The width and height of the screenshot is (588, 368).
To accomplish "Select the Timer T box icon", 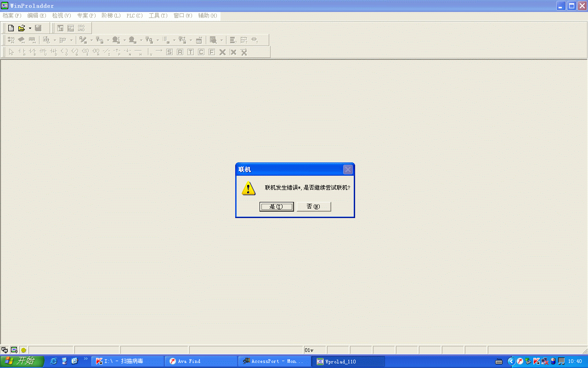I will 191,52.
